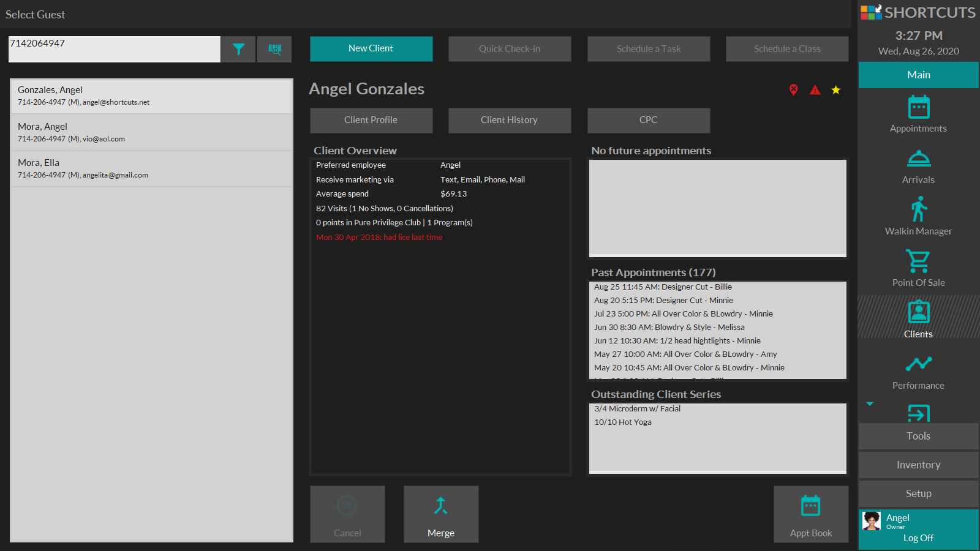Select Mora, Ella from results list
The width and height of the screenshot is (980, 551).
pyautogui.click(x=151, y=169)
